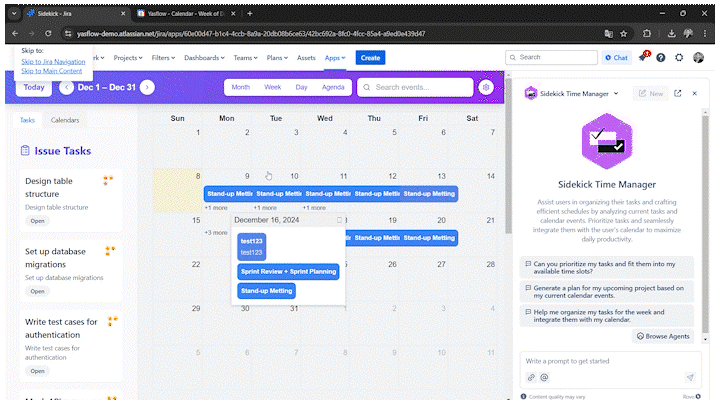720x400 pixels.
Task: Switch to Month view
Action: coord(241,87)
